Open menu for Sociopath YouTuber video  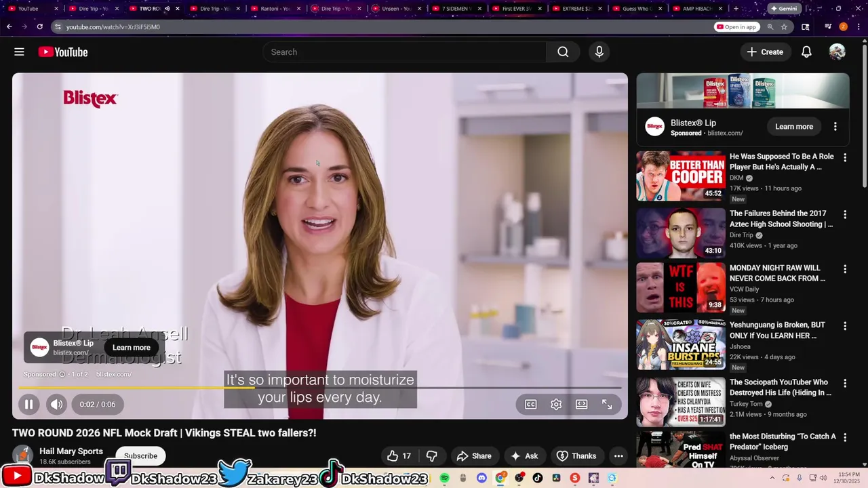click(x=845, y=383)
